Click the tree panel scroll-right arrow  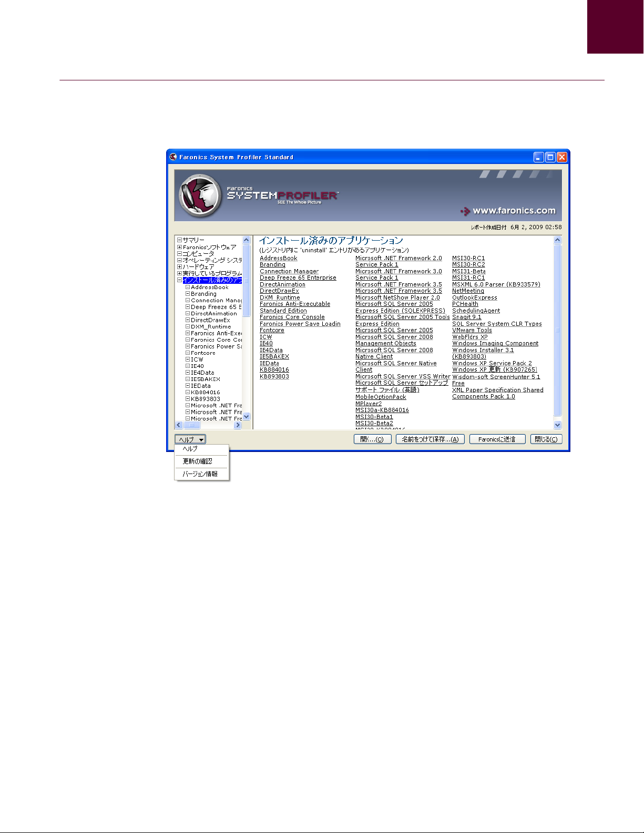(x=238, y=425)
